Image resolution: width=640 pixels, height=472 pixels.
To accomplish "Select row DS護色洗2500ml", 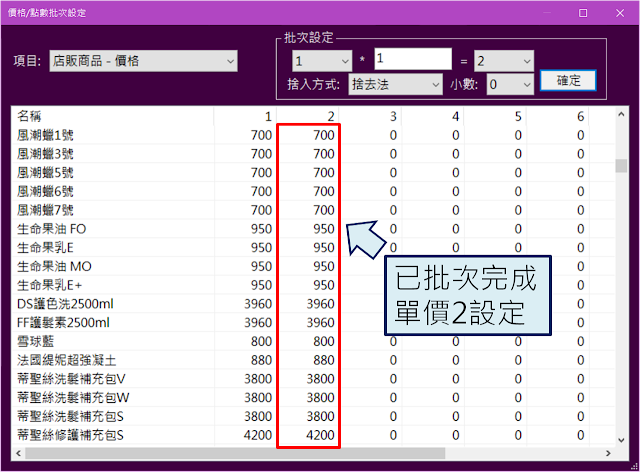I will [313, 304].
